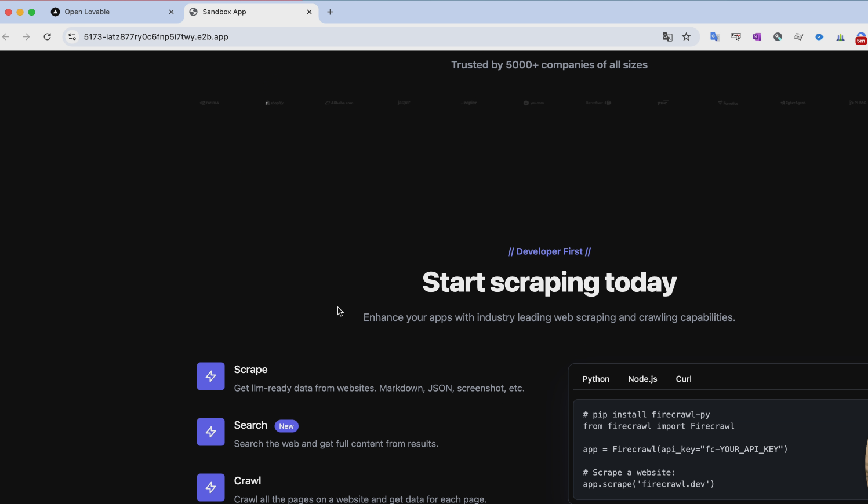
Task: Click the Zapier company logo
Action: tap(468, 103)
